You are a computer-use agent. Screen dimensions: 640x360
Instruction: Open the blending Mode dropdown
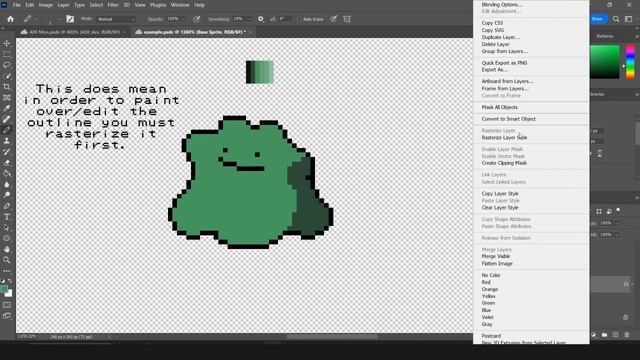tap(116, 19)
